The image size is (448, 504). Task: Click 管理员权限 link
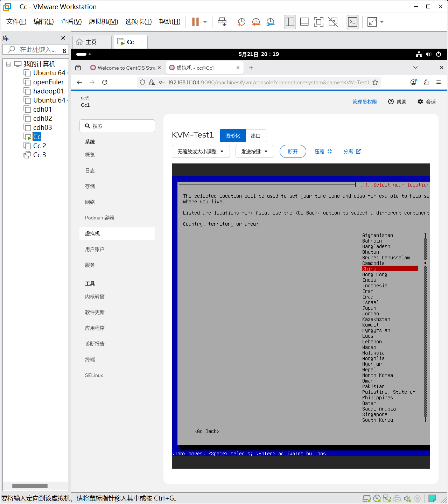click(x=365, y=102)
